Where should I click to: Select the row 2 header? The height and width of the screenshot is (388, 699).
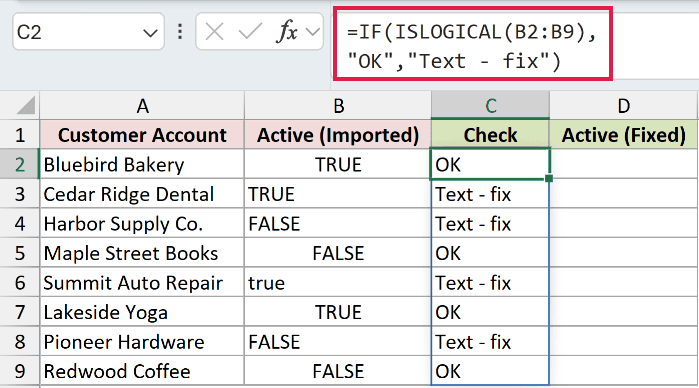tap(20, 165)
